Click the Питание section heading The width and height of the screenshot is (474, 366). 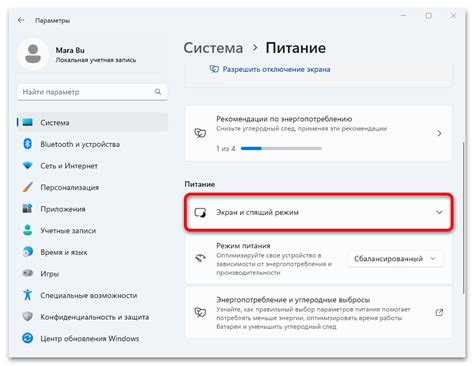[x=200, y=184]
